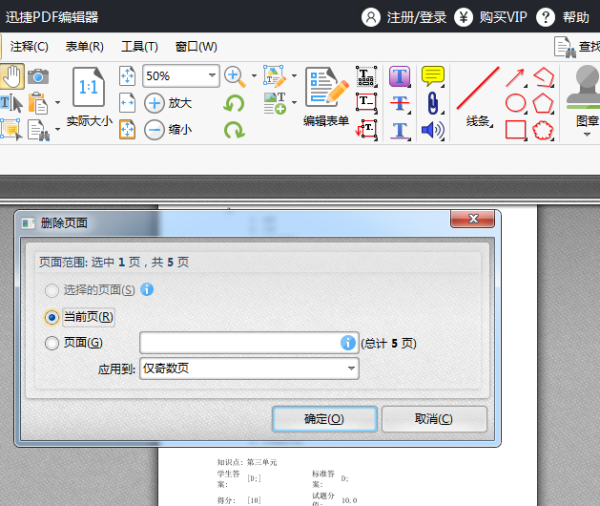Select the text box tool
Screen dimensions: 600x506
[x=366, y=103]
